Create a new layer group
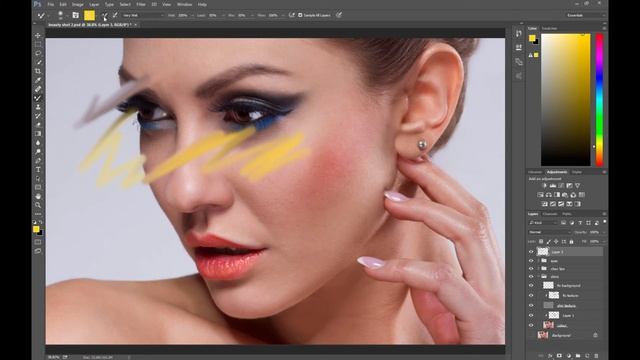The image size is (640, 360). [x=578, y=356]
